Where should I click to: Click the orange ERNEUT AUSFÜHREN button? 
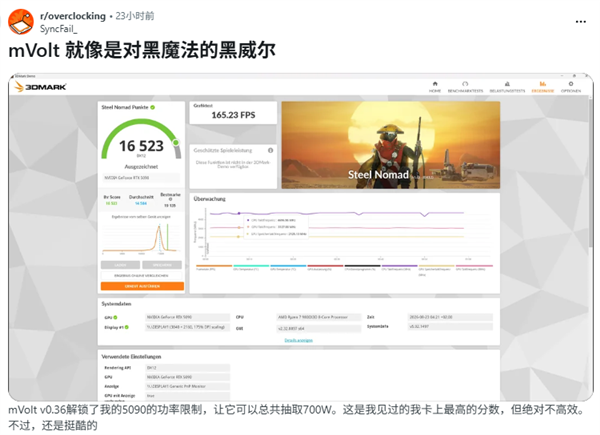pos(142,286)
